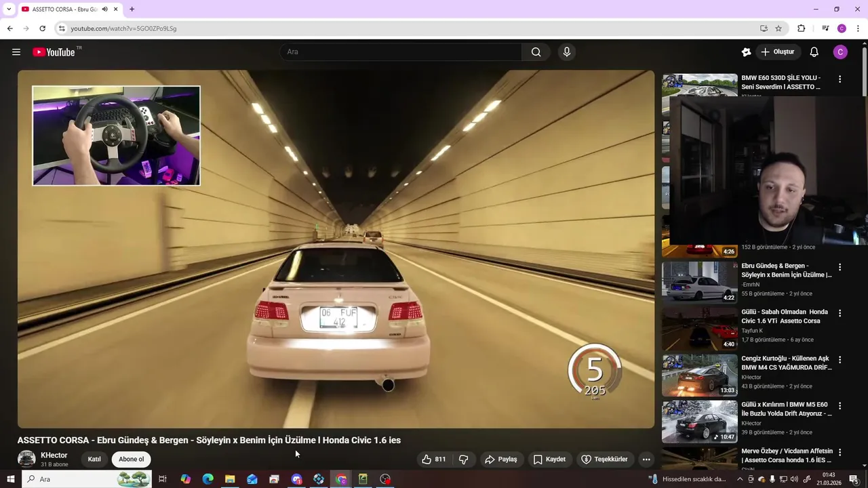Bookmark this page with star icon
Image resolution: width=868 pixels, height=488 pixels.
point(778,28)
